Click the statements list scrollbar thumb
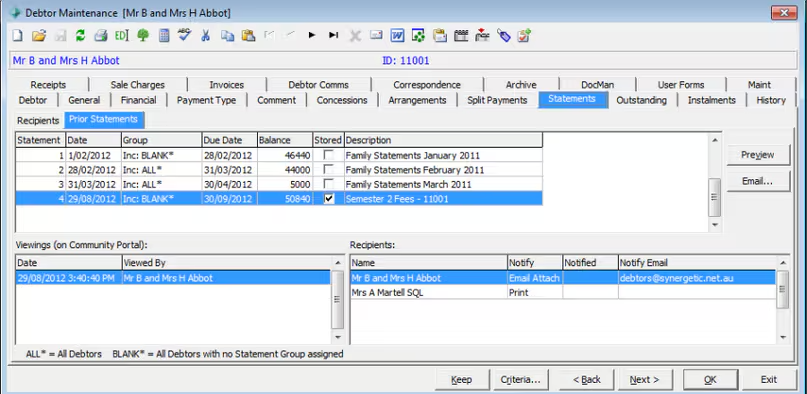This screenshot has height=394, width=807. [714, 198]
